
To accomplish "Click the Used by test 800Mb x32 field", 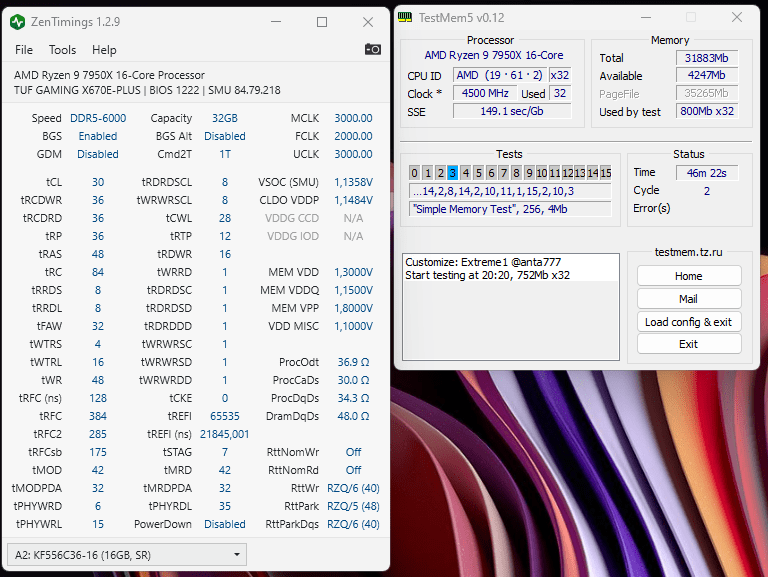I will (707, 111).
